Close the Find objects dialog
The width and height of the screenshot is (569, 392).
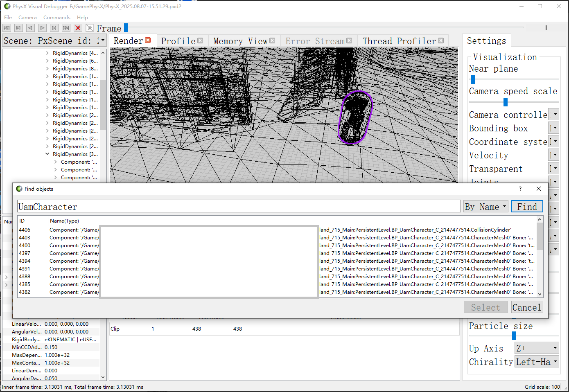539,189
